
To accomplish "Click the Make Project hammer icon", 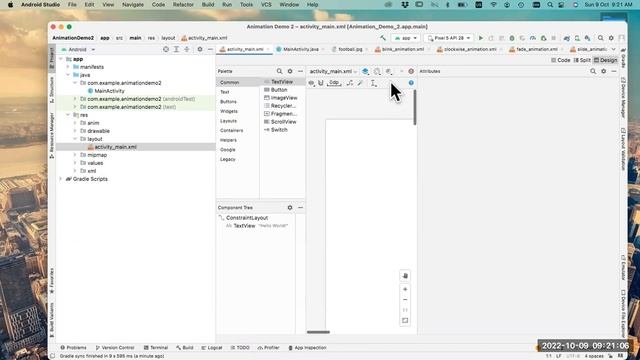I will pyautogui.click(x=383, y=38).
